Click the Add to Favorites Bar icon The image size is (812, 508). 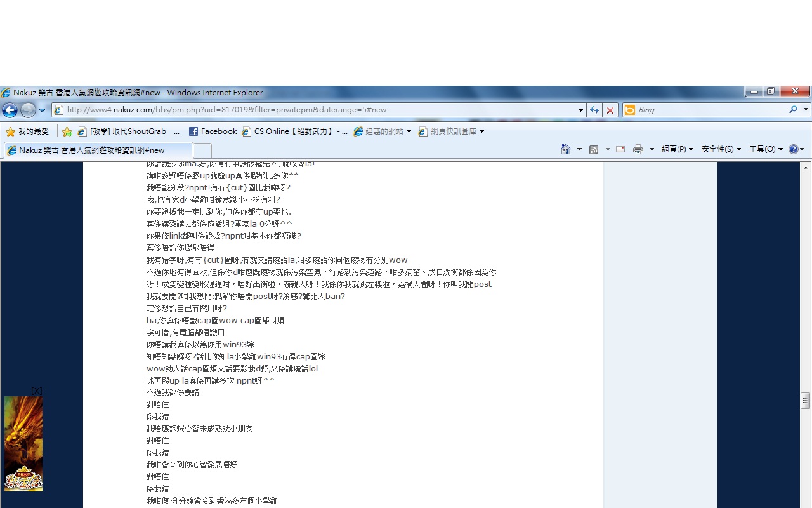(x=67, y=131)
